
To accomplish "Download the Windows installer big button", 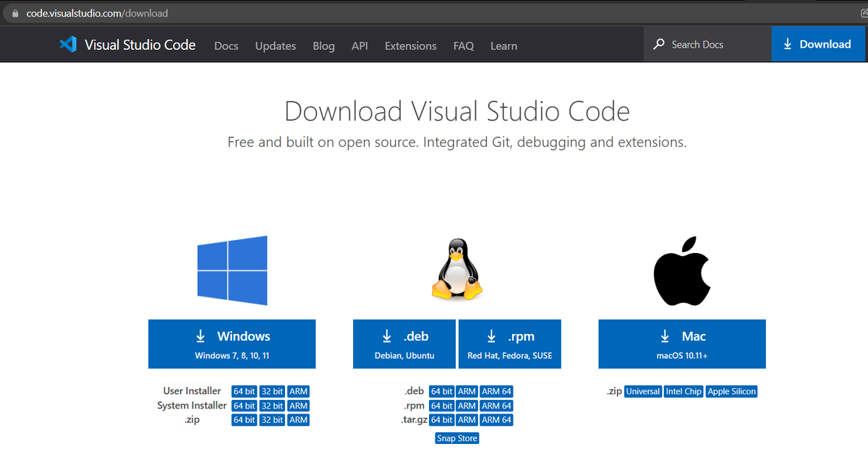I will coord(232,344).
